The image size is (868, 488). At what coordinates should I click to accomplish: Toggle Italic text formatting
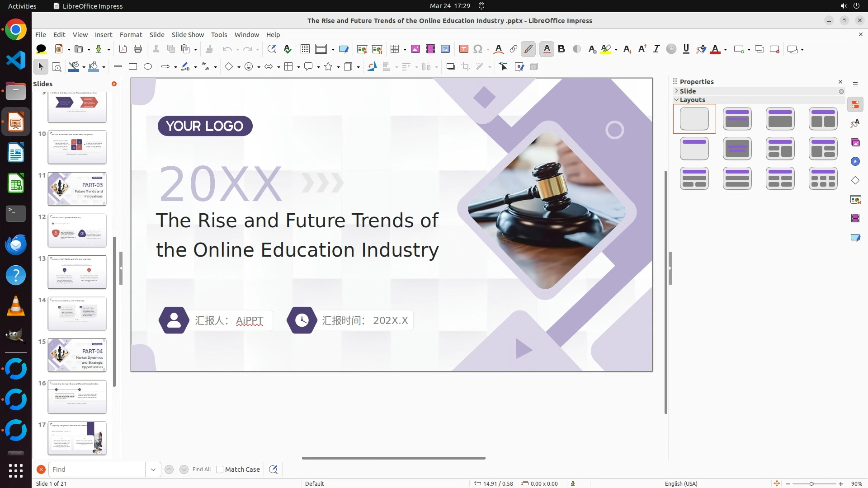[x=656, y=49]
